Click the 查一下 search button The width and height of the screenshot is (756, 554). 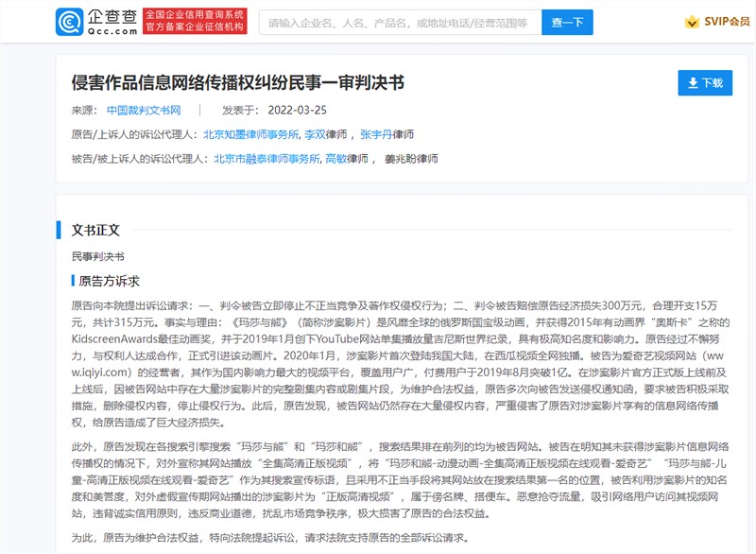point(567,23)
